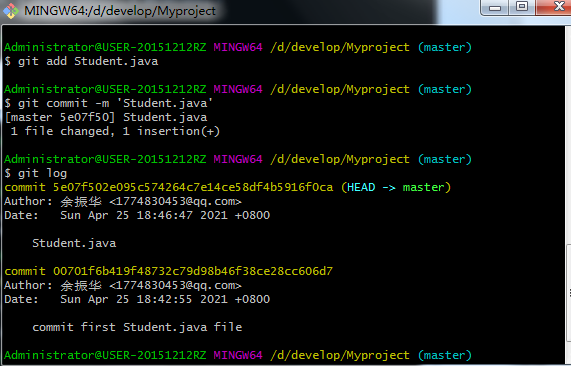Click commit hash 00701f6b419f48732c79d98b46f38ce28cc606d7
The width and height of the screenshot is (571, 366).
193,271
